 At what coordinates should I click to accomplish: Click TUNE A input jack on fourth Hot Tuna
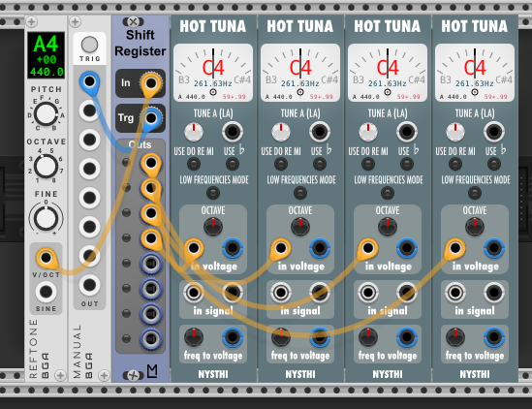click(494, 132)
